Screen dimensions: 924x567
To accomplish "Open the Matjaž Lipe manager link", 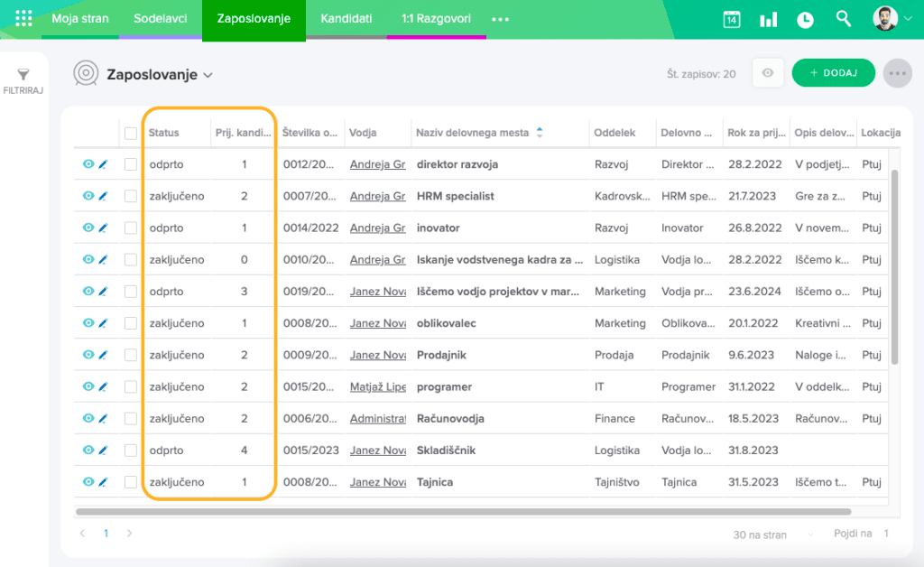I will coord(377,386).
